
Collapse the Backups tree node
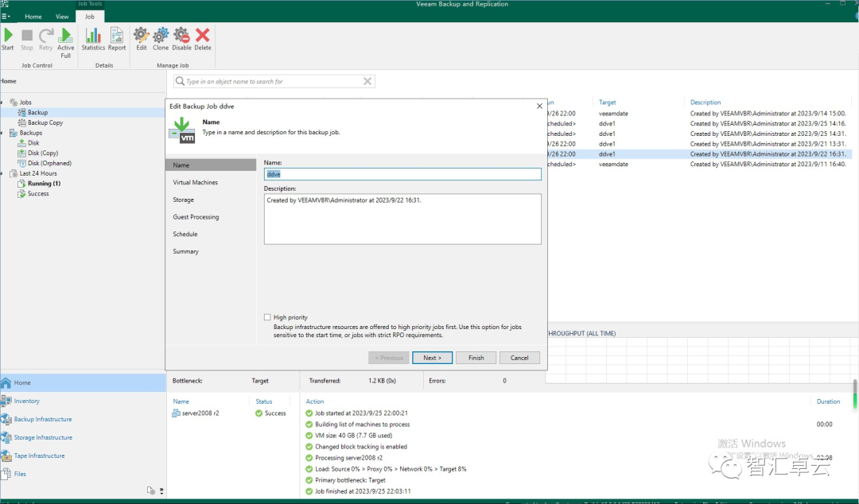(x=3, y=133)
